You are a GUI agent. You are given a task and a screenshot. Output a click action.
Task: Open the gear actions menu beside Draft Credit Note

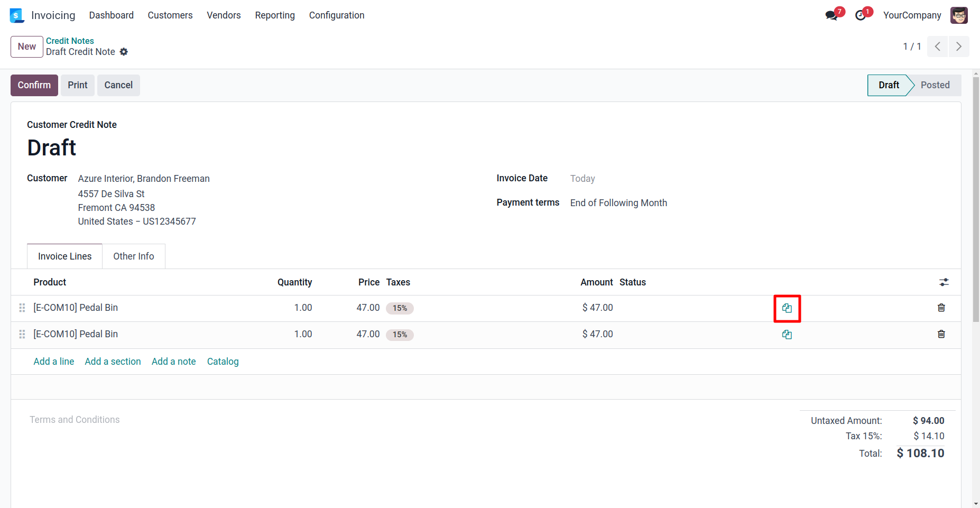[x=124, y=52]
